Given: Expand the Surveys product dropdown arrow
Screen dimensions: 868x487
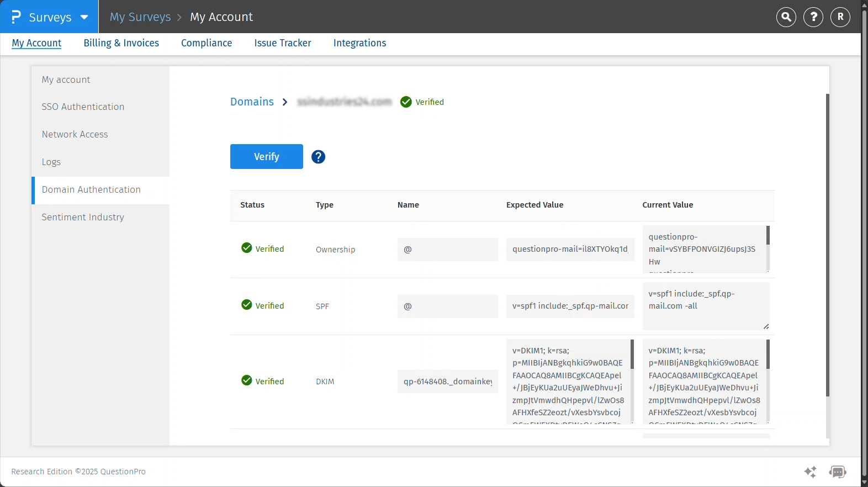Looking at the screenshot, I should click(x=84, y=17).
